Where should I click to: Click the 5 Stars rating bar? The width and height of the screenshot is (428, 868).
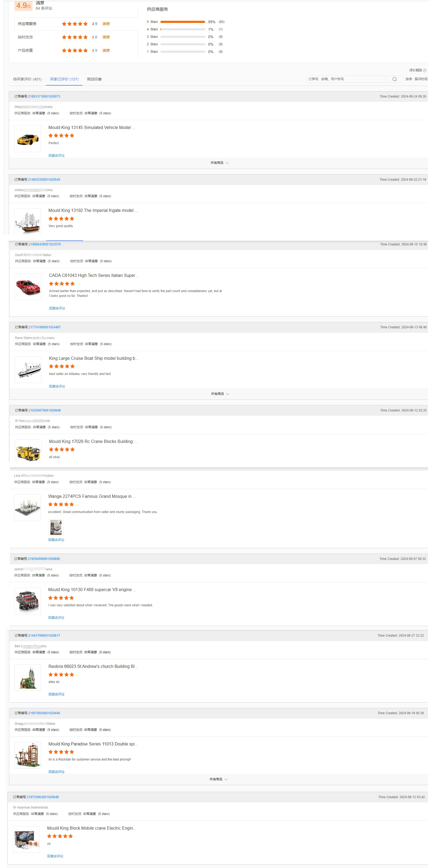(183, 22)
